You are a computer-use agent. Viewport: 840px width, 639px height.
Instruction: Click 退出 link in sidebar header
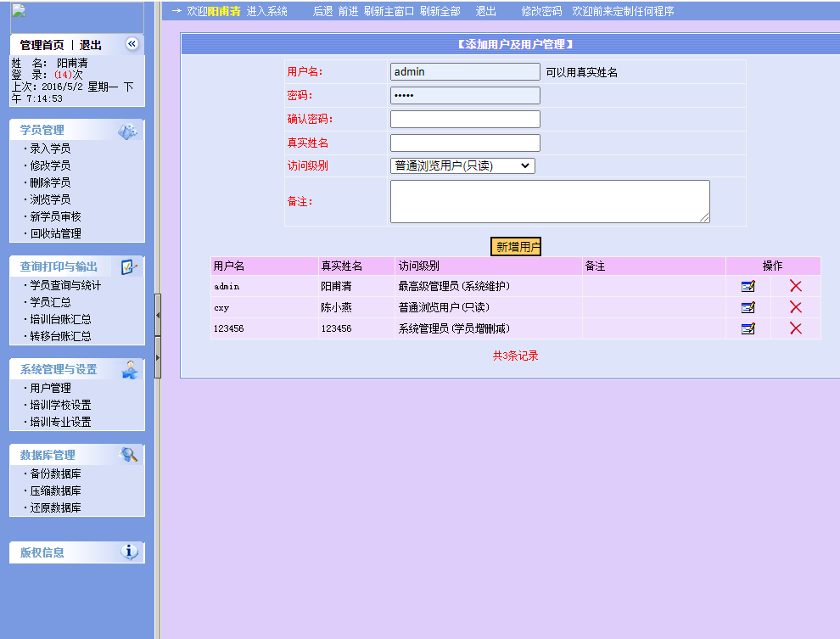click(x=91, y=45)
